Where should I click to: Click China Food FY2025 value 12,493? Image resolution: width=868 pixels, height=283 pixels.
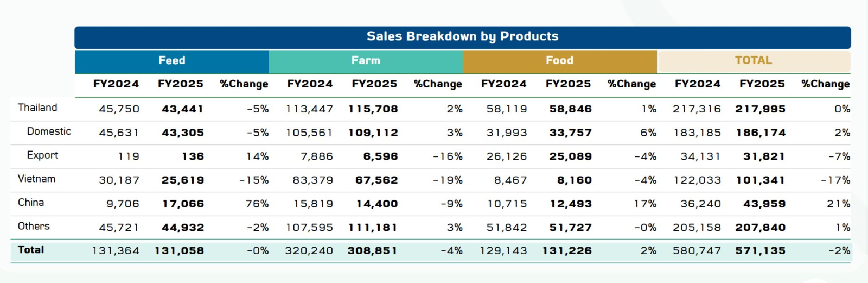[570, 204]
